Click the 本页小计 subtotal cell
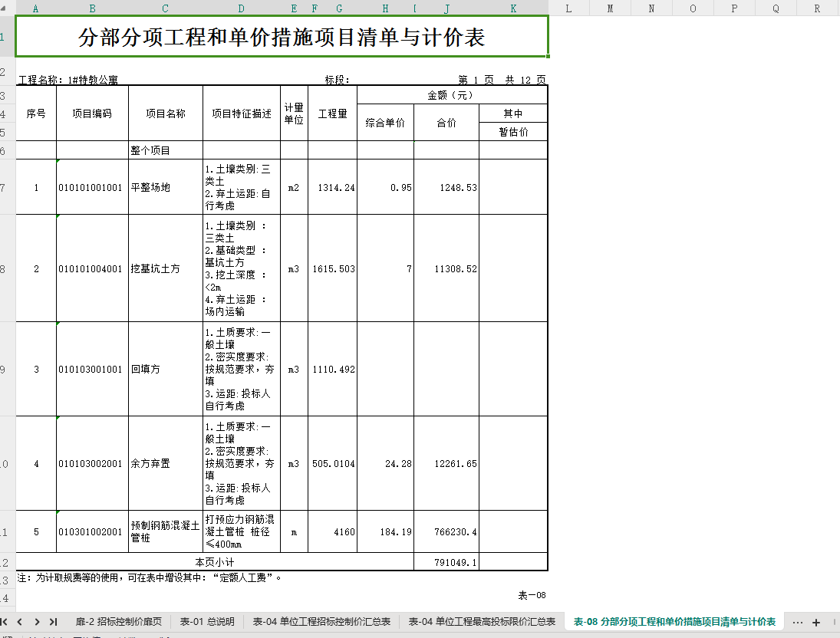Screen dimensions: 840x638 (x=215, y=562)
